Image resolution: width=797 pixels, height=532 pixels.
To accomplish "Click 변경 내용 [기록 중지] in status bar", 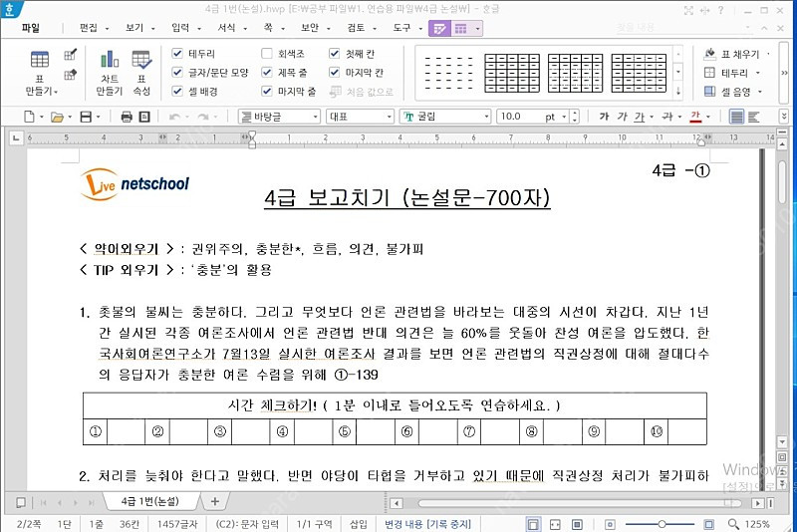I will coord(427,524).
